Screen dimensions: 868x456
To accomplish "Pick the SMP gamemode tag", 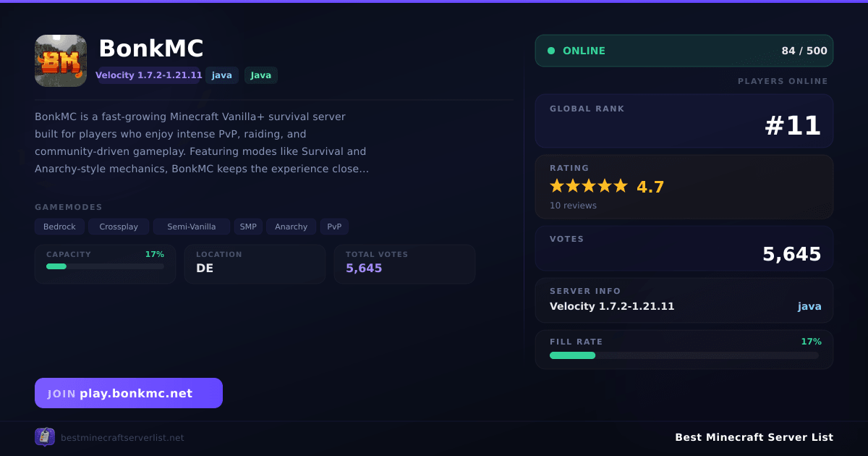I will 248,227.
